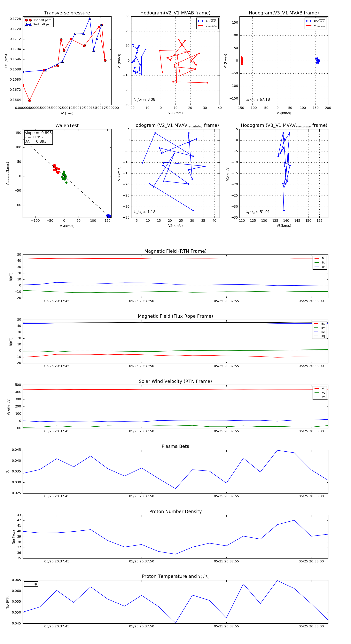Click the 'Hodogram(V2_V1 MVAB frame)' title
Image resolution: width=351 pixels, height=644 pixels.
[x=175, y=13]
